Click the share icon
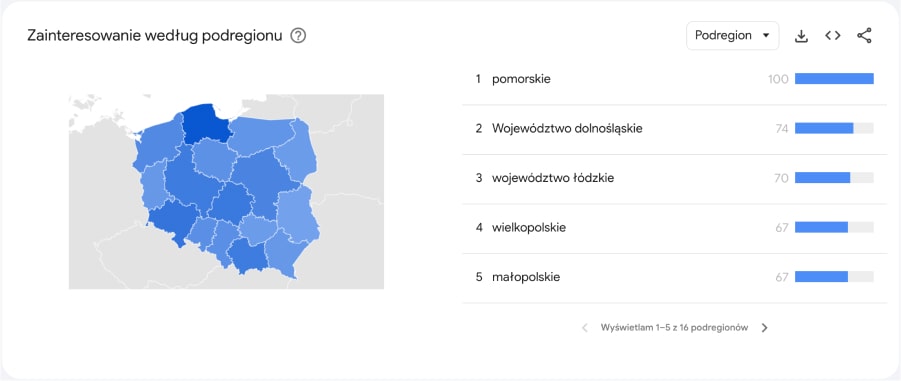 click(864, 36)
